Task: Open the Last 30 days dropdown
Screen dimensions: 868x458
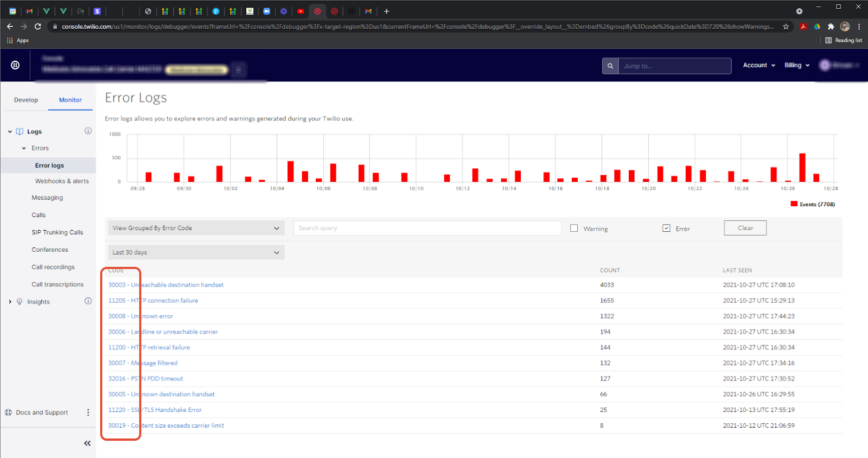Action: [196, 252]
